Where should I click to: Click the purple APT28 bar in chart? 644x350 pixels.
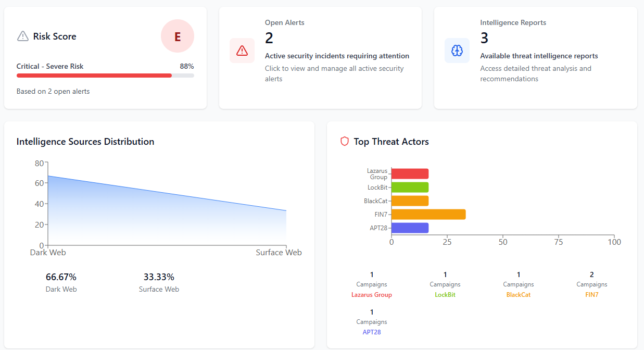[410, 228]
